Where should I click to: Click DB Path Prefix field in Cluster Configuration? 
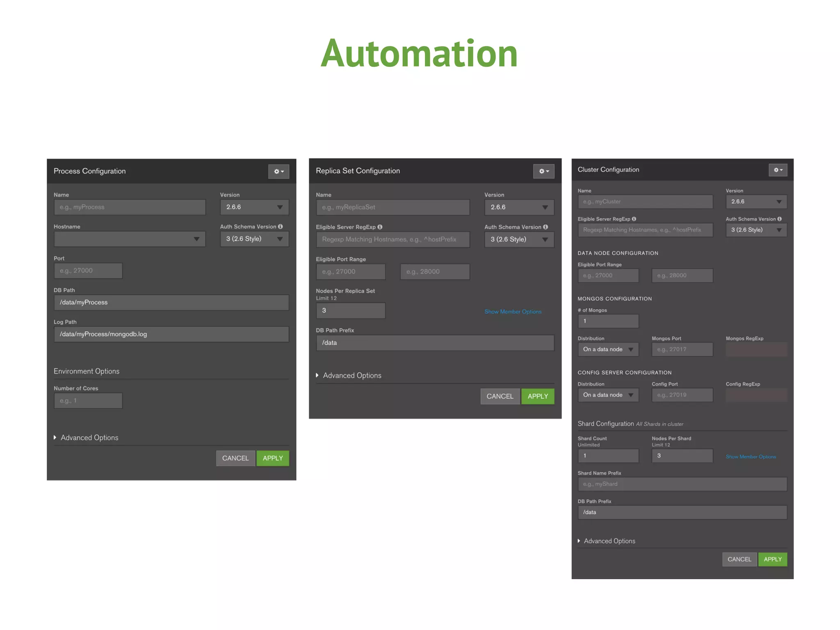click(682, 512)
